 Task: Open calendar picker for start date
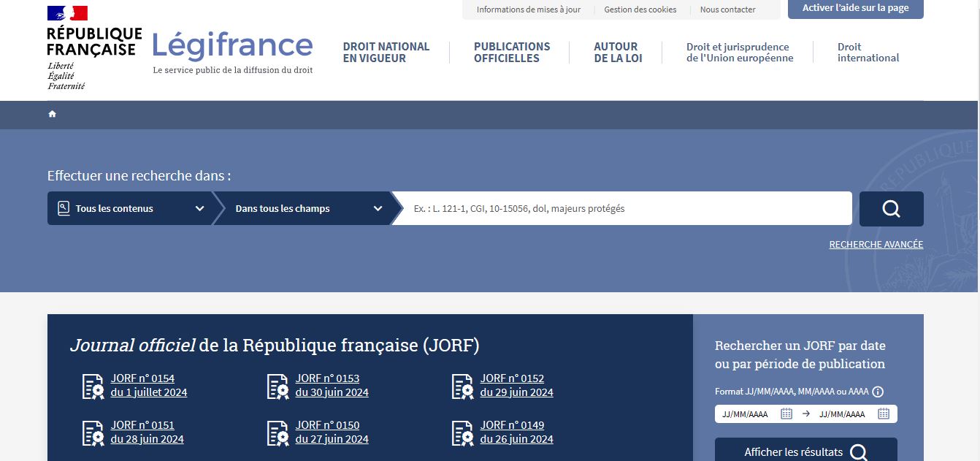pos(786,414)
